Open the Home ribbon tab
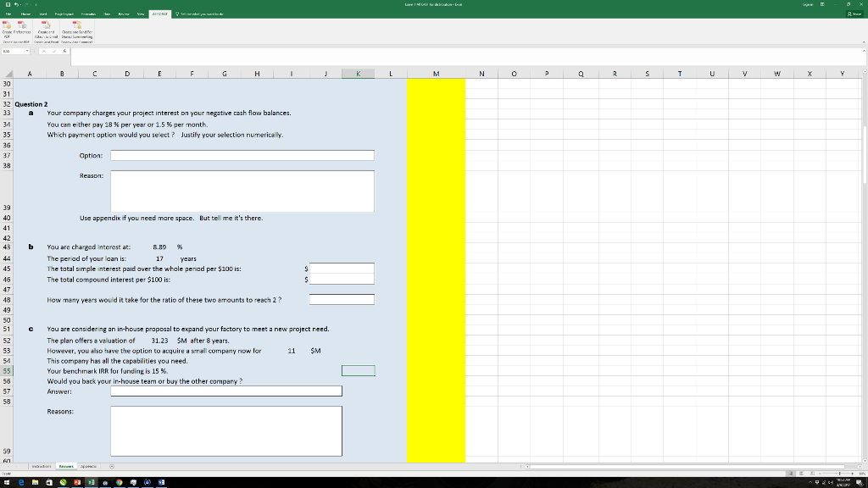The image size is (868, 488). coord(25,14)
